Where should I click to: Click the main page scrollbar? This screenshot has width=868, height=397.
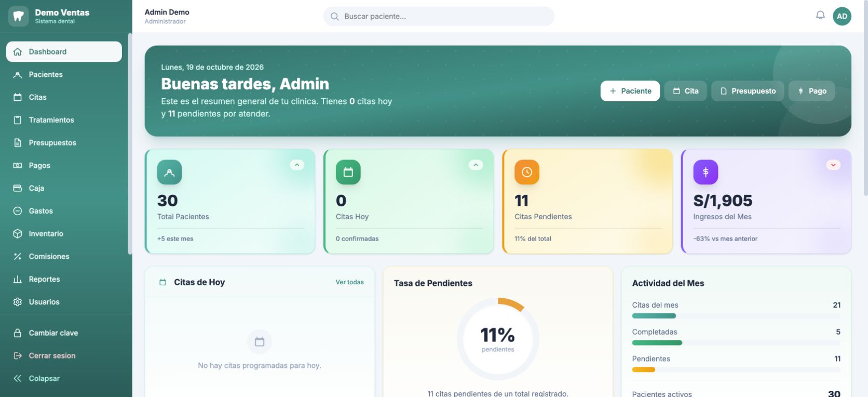click(865, 99)
